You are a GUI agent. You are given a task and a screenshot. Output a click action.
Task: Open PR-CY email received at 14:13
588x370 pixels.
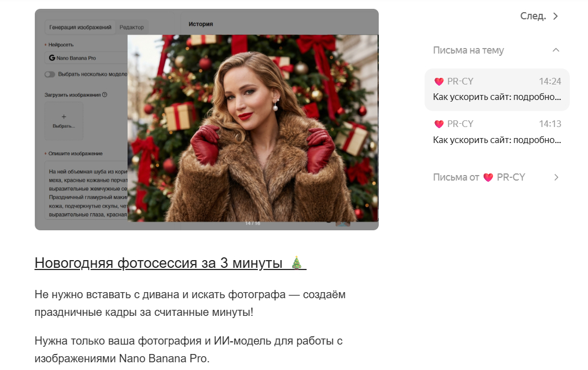coord(497,132)
